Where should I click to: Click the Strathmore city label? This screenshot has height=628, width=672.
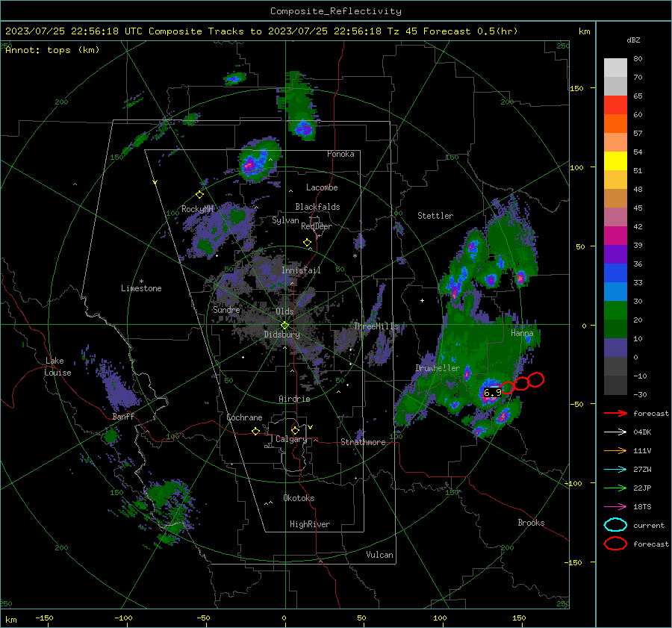[363, 442]
